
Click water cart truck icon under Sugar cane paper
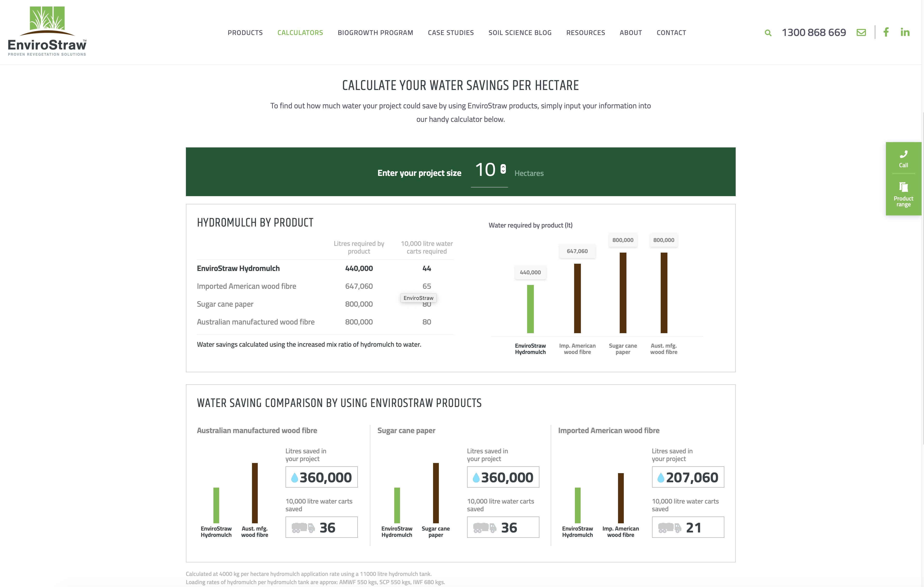[485, 528]
